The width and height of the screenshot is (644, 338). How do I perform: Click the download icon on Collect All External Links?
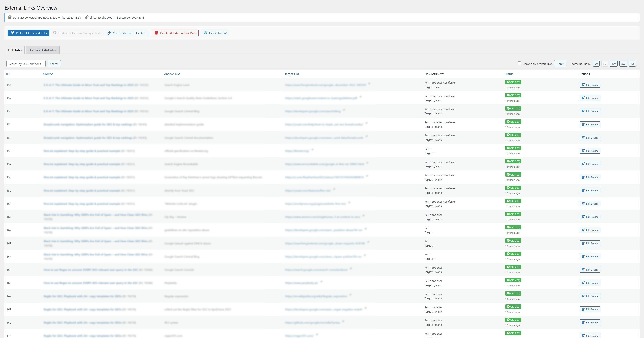tap(12, 33)
